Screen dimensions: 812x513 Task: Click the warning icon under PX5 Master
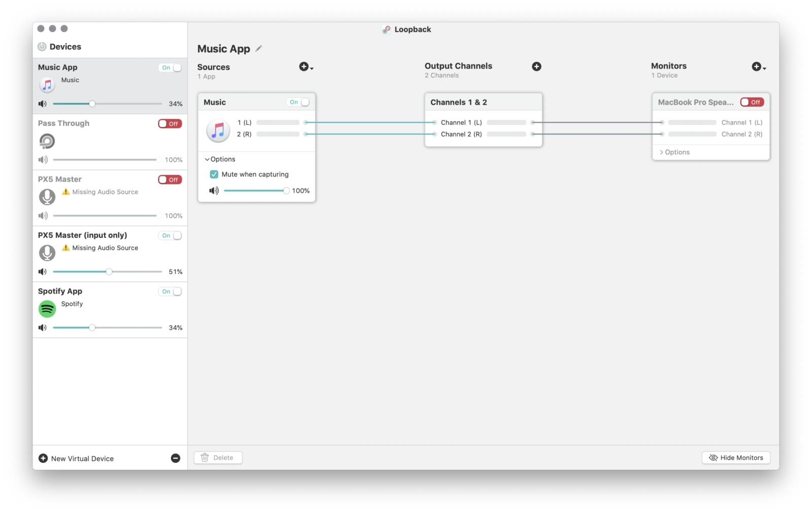[65, 191]
